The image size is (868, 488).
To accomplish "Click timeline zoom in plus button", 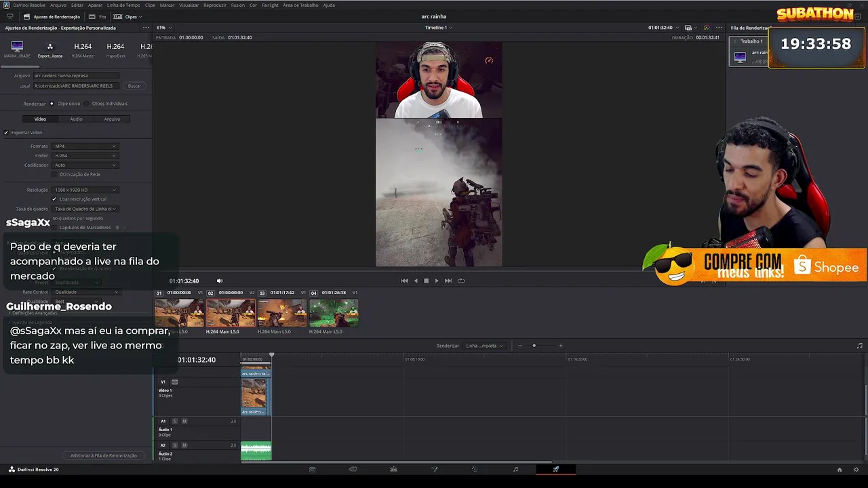I will pyautogui.click(x=560, y=346).
